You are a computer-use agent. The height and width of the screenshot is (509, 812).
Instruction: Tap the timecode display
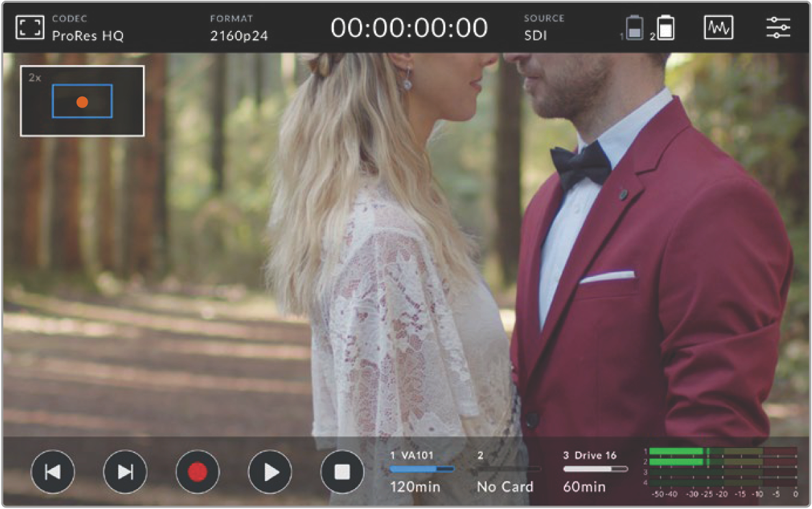tap(409, 28)
